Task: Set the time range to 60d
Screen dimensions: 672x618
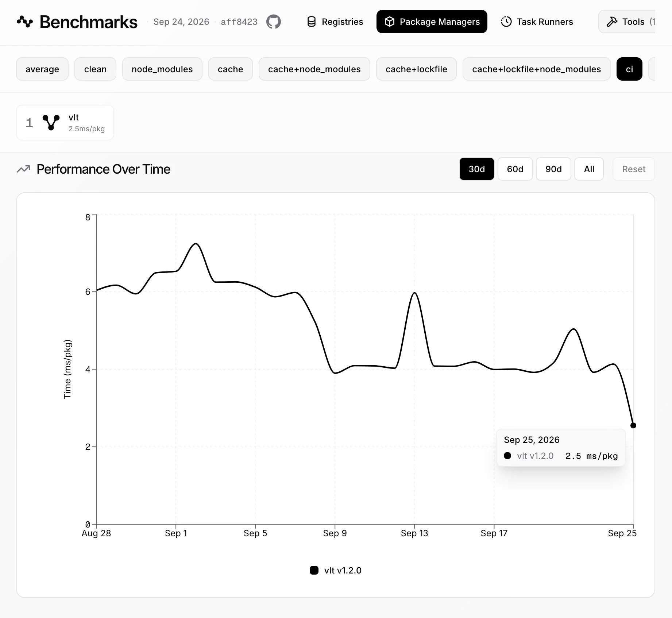Action: 515,169
